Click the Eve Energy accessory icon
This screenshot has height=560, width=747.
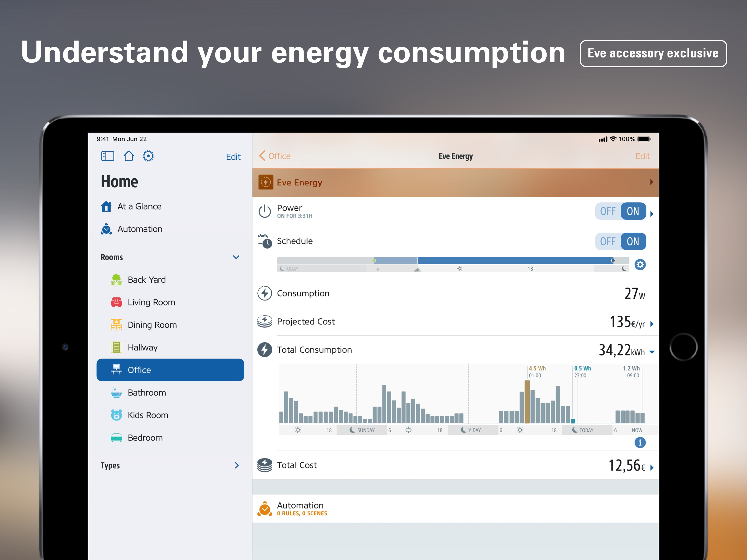[266, 182]
